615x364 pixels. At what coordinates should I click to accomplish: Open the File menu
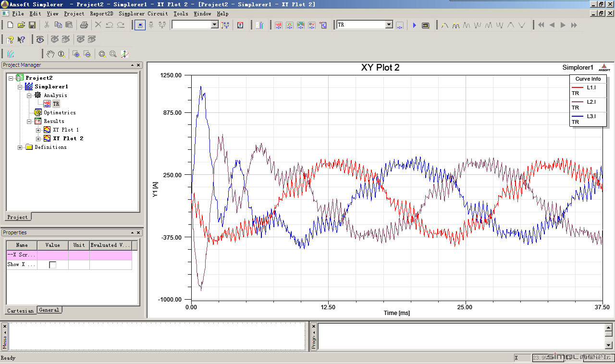[18, 13]
